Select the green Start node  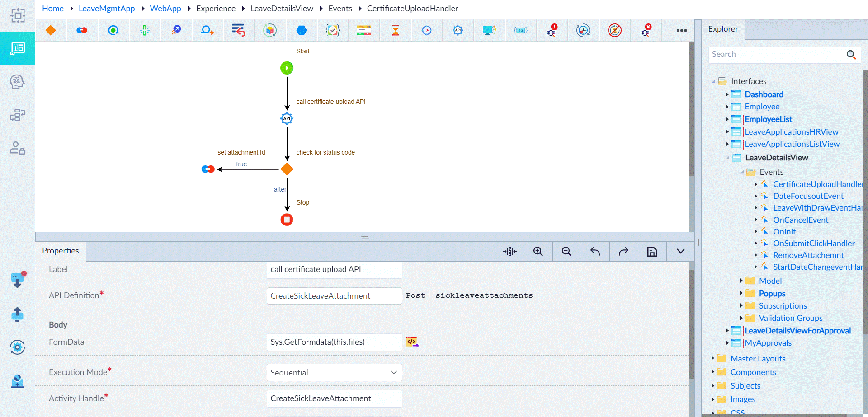pyautogui.click(x=287, y=68)
